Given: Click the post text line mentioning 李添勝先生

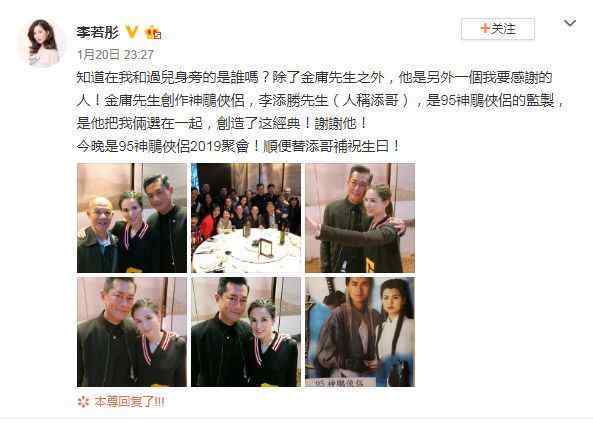Looking at the screenshot, I should (x=321, y=101).
